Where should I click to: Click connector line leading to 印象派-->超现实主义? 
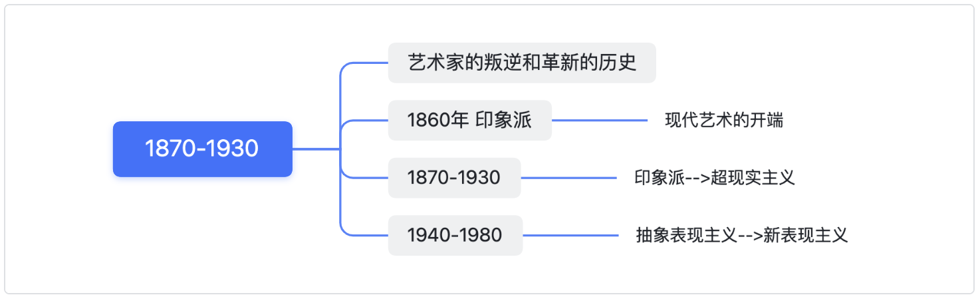click(569, 178)
